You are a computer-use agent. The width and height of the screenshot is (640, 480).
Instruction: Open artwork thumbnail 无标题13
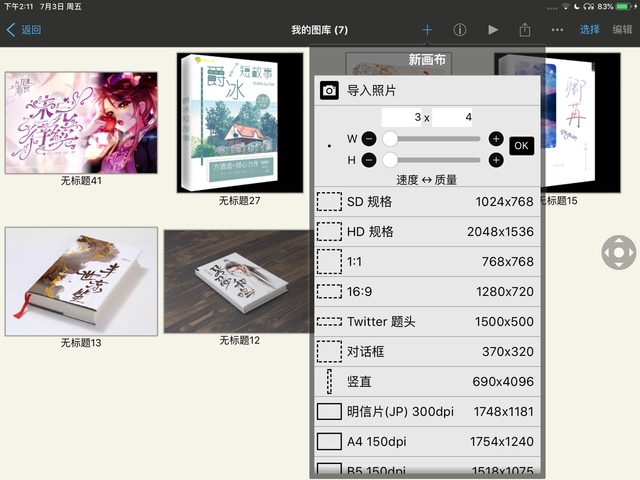81,281
